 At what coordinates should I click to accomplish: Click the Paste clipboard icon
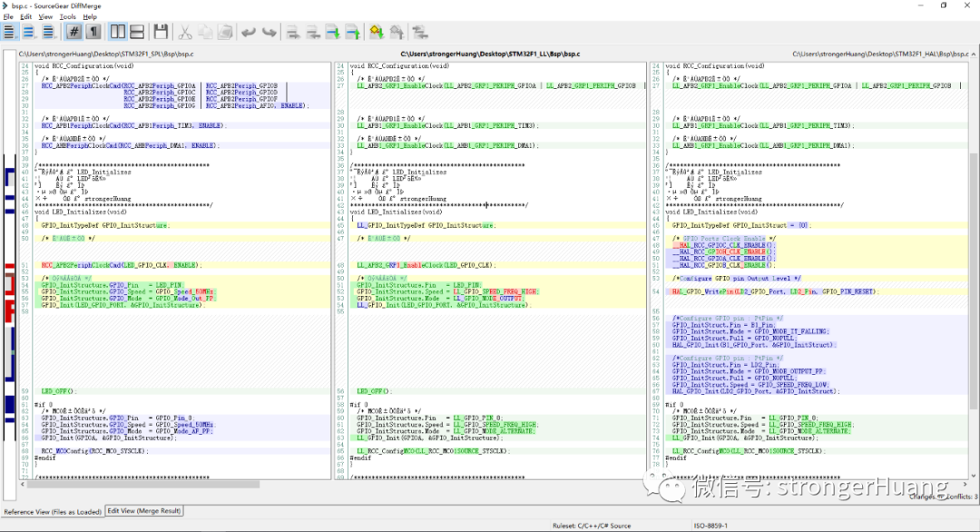(x=225, y=32)
